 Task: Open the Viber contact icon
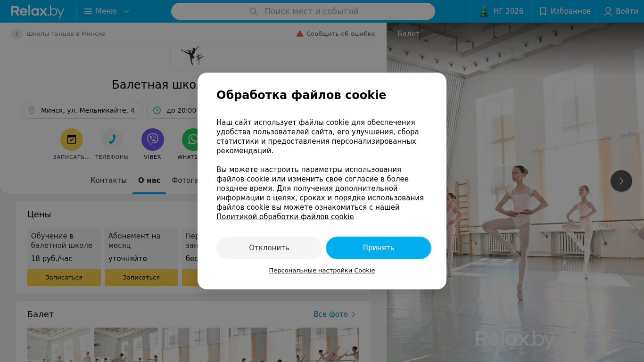153,140
